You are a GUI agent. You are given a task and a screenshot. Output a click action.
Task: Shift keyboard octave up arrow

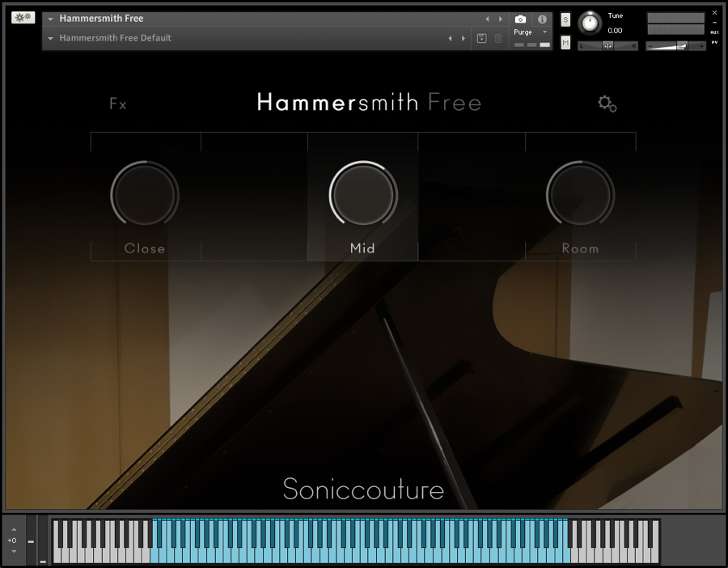coord(14,529)
